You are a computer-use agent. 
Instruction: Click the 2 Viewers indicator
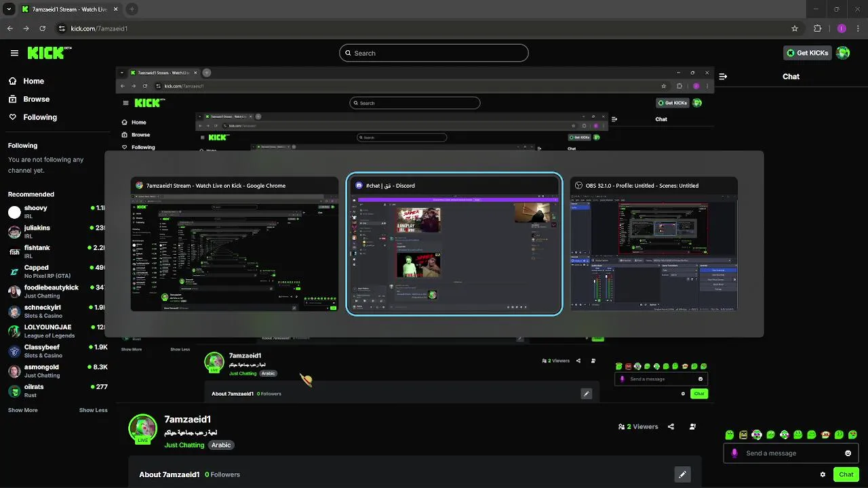tap(638, 427)
